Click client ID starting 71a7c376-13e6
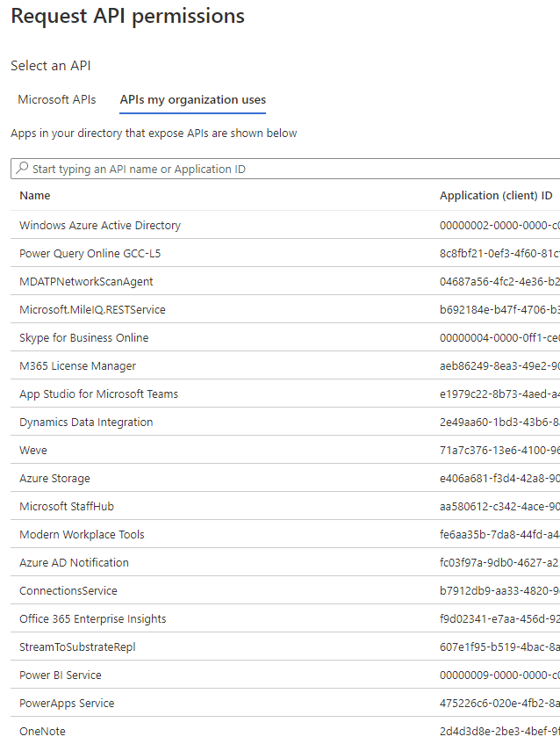The height and width of the screenshot is (744, 560). 499,450
